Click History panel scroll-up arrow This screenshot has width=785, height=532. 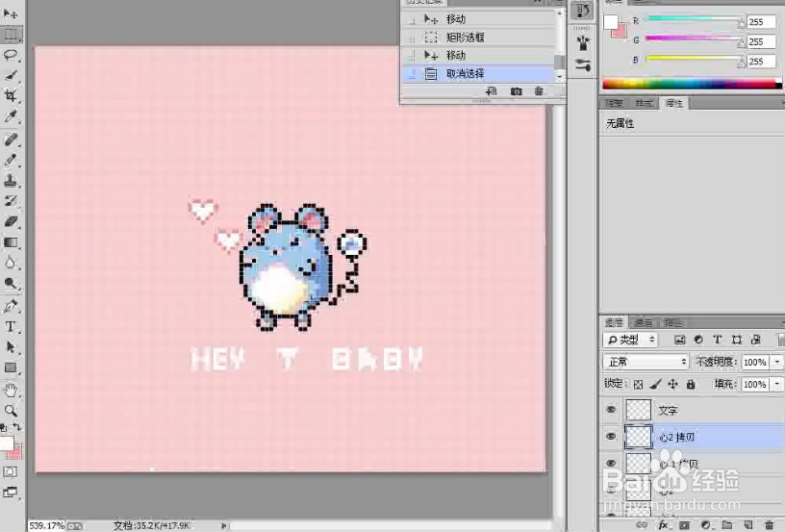pos(560,13)
